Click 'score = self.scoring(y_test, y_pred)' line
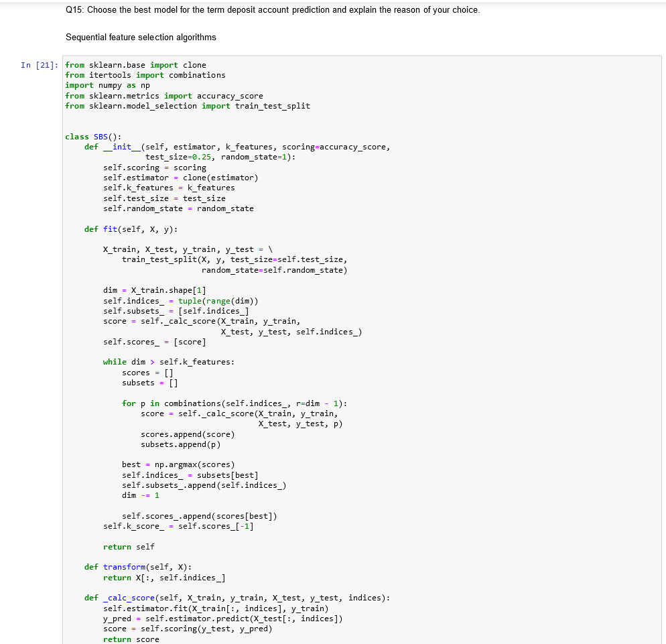Viewport: 666px width, 644px height. 188,629
